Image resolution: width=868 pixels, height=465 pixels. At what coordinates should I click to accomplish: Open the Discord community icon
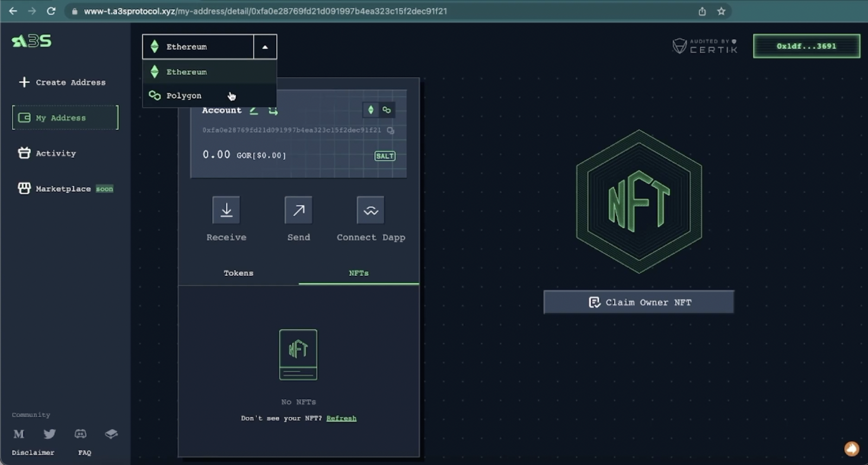coord(80,434)
